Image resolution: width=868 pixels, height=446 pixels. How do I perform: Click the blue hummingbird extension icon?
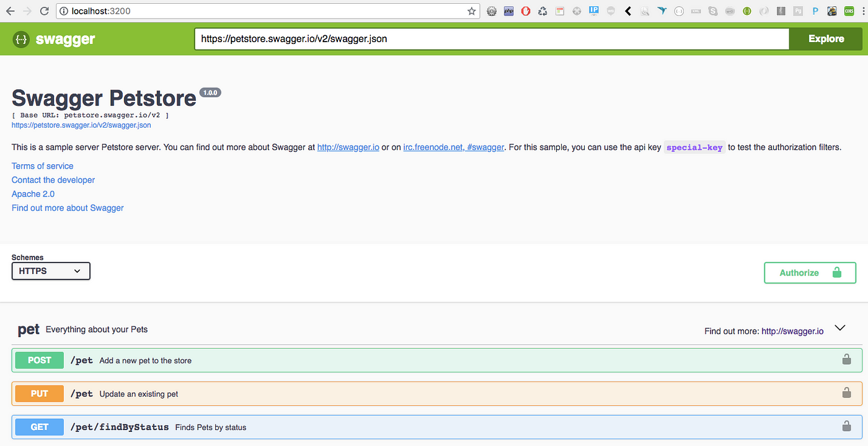pyautogui.click(x=662, y=11)
